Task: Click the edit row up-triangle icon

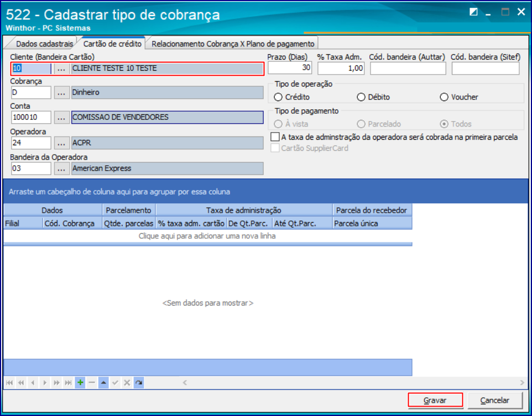Action: (103, 383)
